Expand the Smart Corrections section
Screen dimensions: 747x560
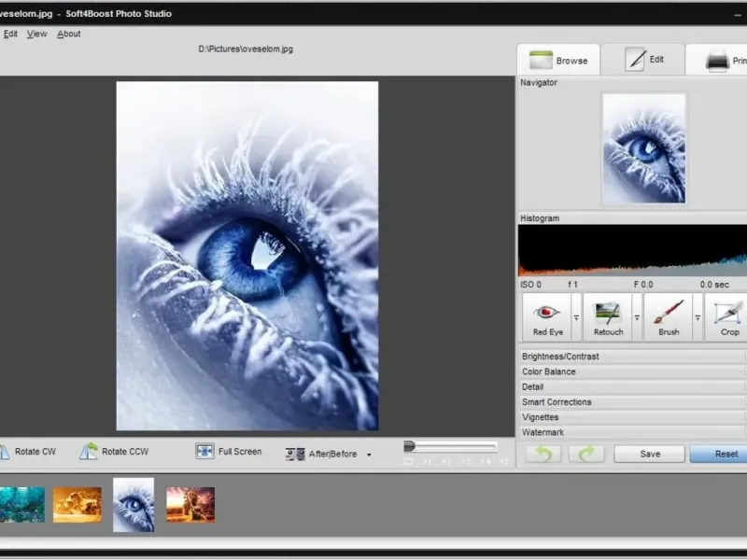point(632,402)
